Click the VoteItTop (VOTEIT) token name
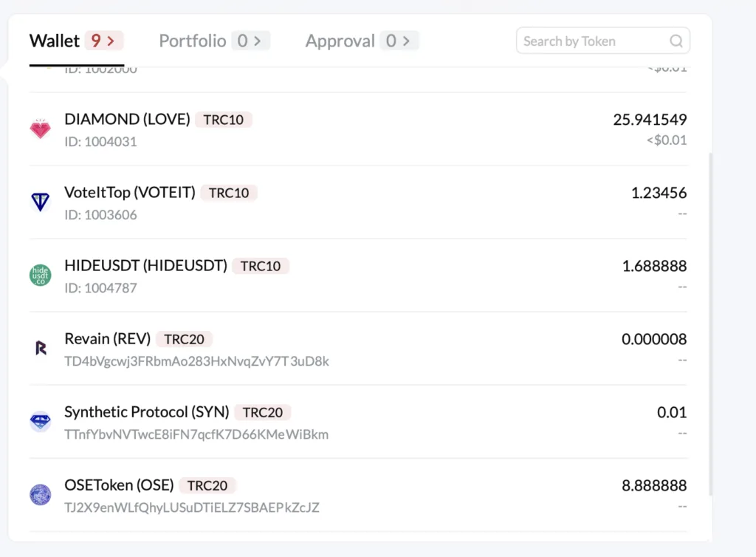 point(130,193)
